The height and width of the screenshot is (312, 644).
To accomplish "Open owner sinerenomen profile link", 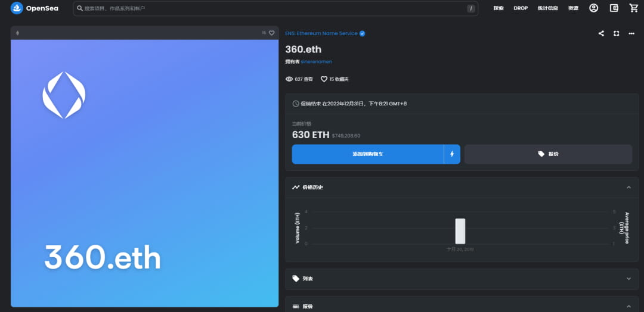I will [316, 62].
